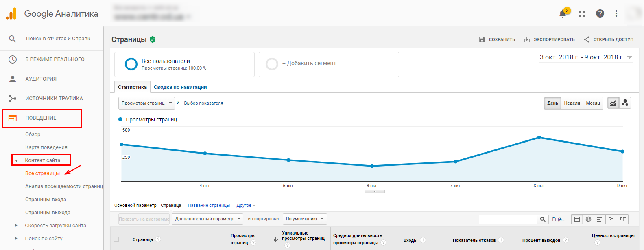644x250 pixels.
Task: Click the Google Analytics logo
Action: (11, 13)
